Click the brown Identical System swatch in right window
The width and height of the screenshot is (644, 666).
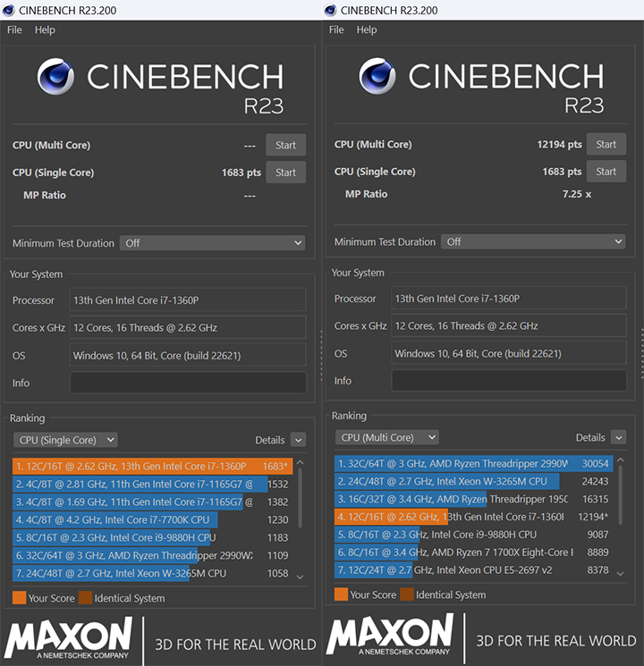pos(407,594)
